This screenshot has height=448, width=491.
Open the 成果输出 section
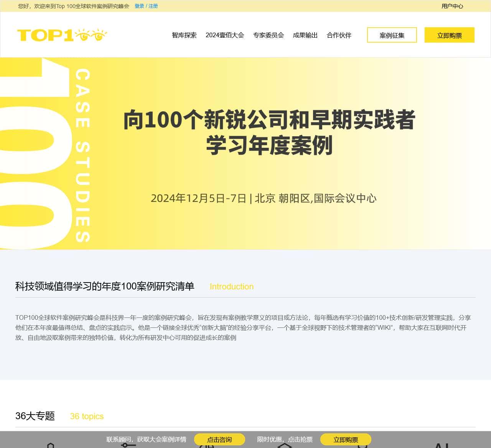pos(305,35)
